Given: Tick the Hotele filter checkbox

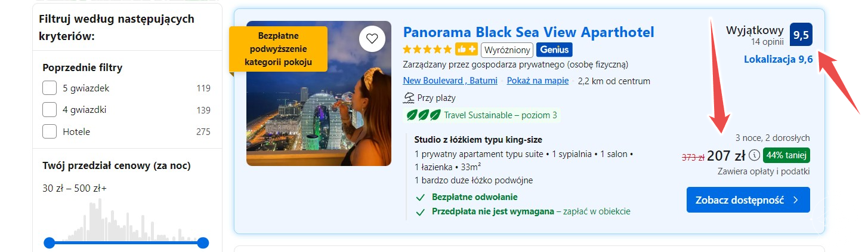Looking at the screenshot, I should 50,131.
